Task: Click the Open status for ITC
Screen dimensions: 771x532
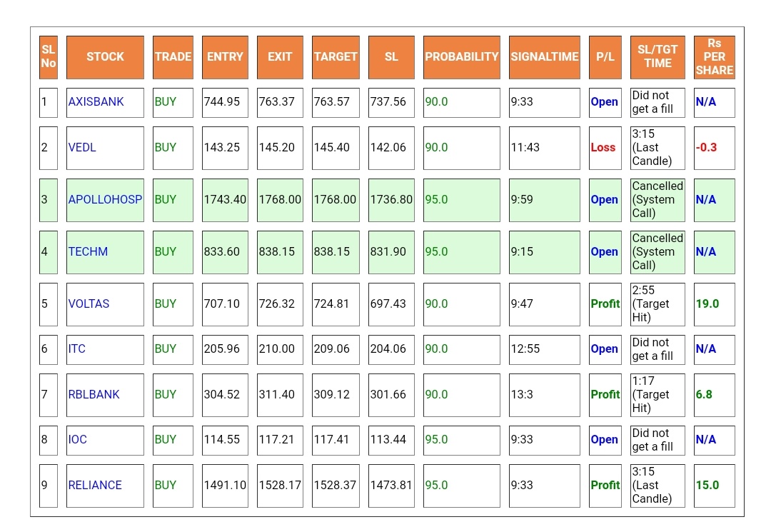Action: point(605,349)
